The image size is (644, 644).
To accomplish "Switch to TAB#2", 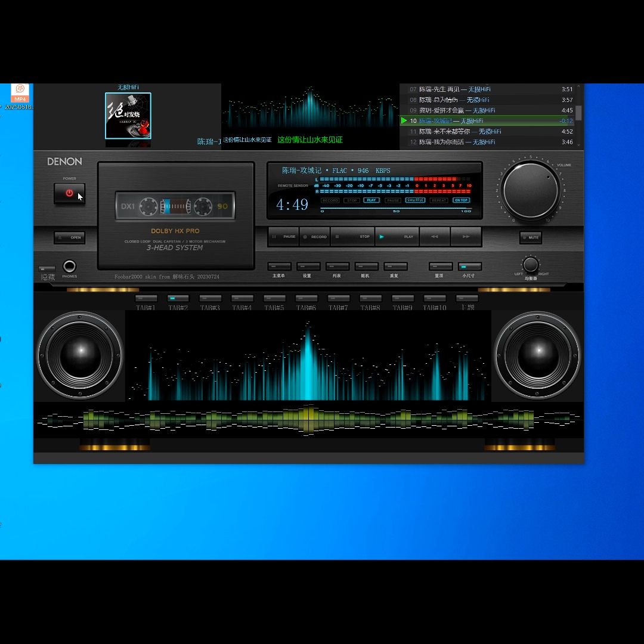I will (178, 299).
